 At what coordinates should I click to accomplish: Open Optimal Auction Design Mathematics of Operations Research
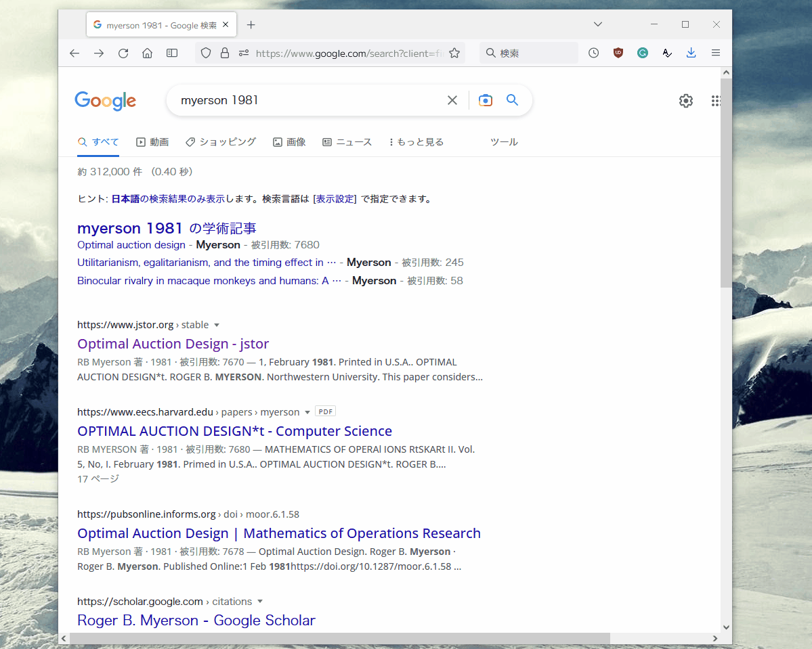coord(278,533)
